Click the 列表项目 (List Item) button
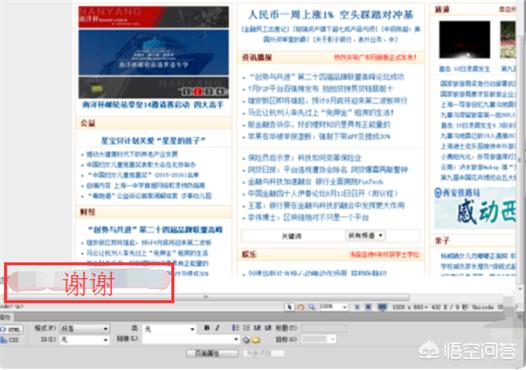Screen dimensions: 526x370 click(264, 353)
